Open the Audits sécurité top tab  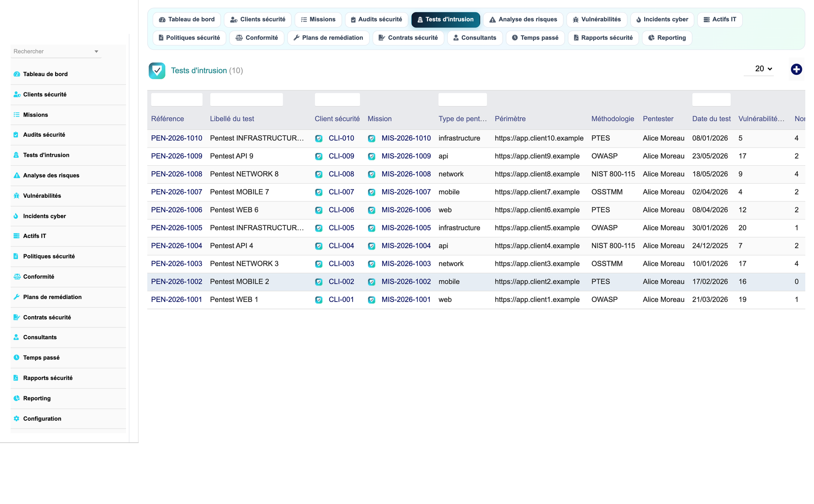coord(376,20)
